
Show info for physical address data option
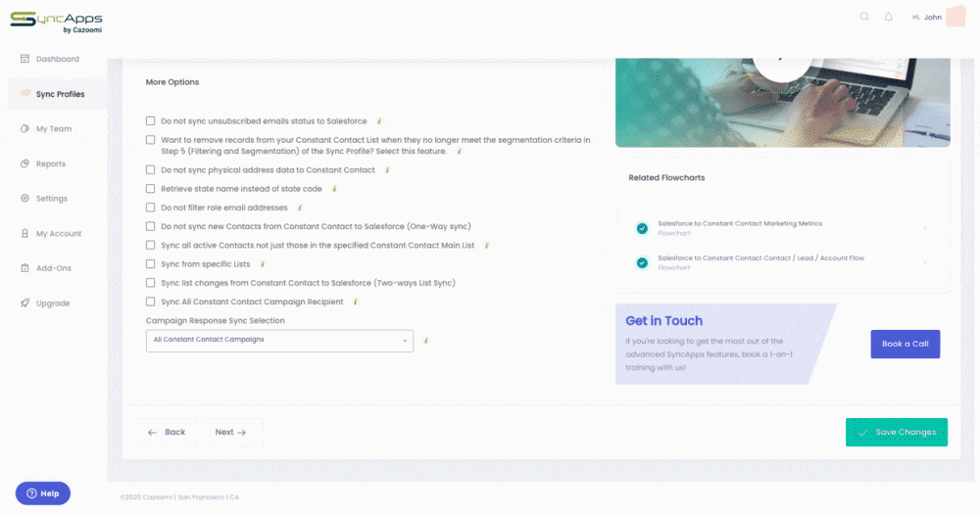pyautogui.click(x=387, y=170)
